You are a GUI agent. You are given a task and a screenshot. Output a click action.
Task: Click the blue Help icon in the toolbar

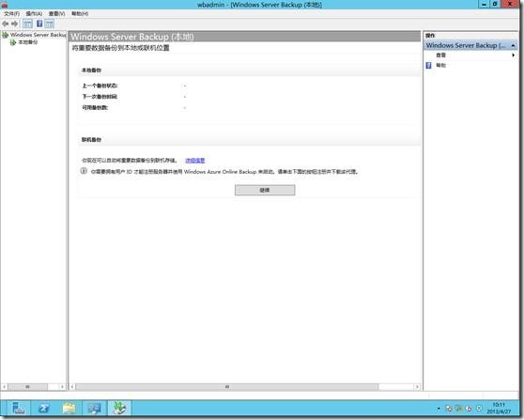pyautogui.click(x=39, y=23)
